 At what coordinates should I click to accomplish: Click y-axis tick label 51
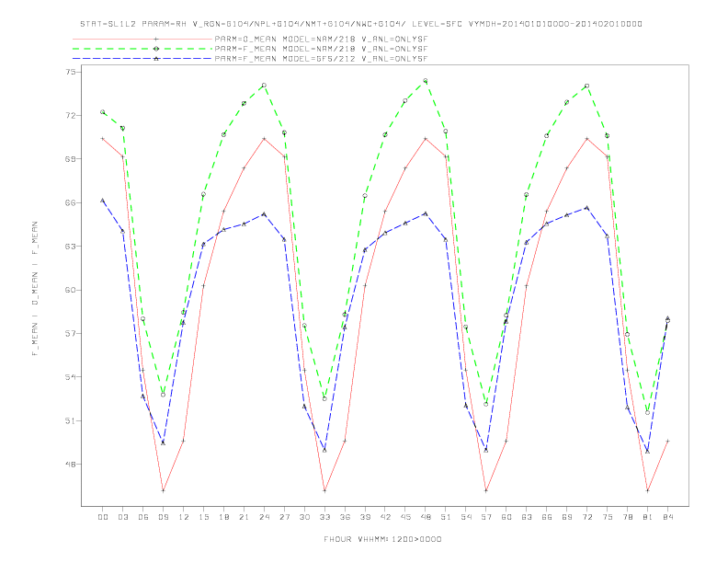tap(71, 420)
